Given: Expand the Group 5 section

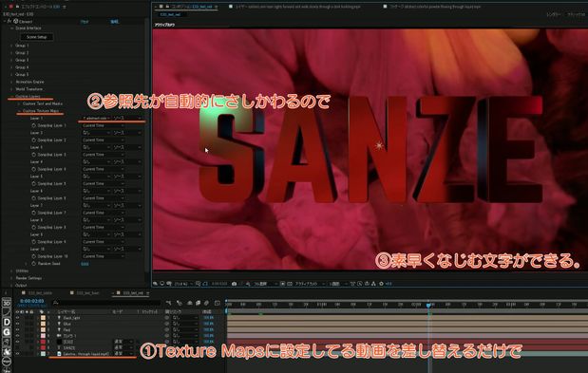Looking at the screenshot, I should (x=11, y=75).
